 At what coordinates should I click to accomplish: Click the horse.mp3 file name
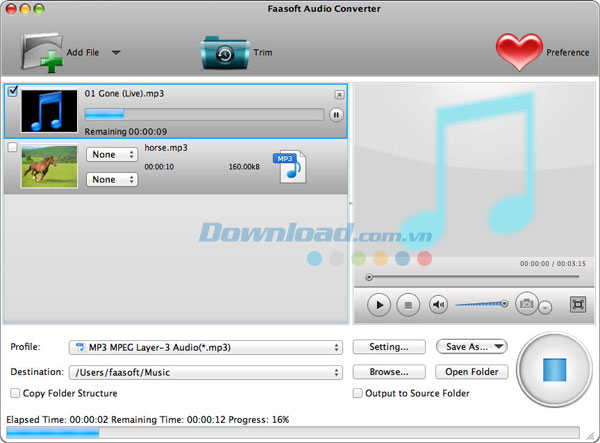[x=166, y=148]
